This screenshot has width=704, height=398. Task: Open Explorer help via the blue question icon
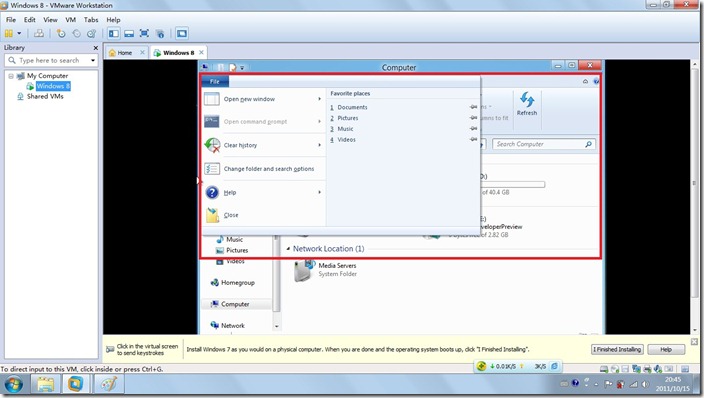(x=596, y=81)
